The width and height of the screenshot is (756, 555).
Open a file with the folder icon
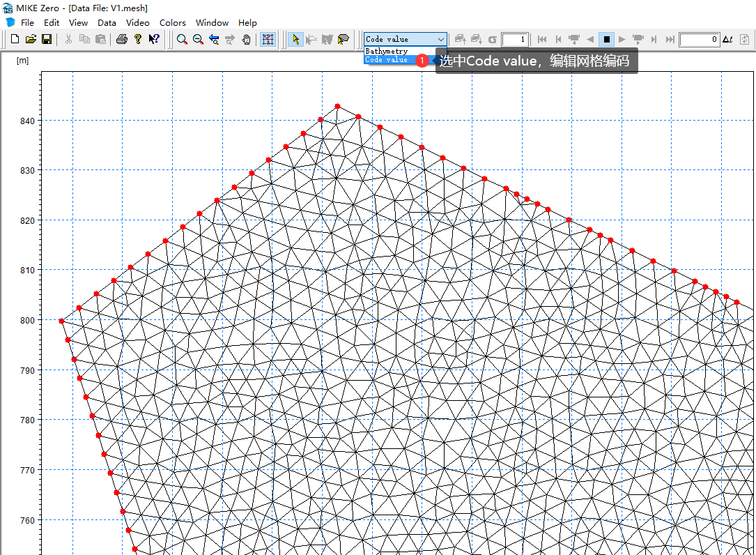pyautogui.click(x=31, y=40)
